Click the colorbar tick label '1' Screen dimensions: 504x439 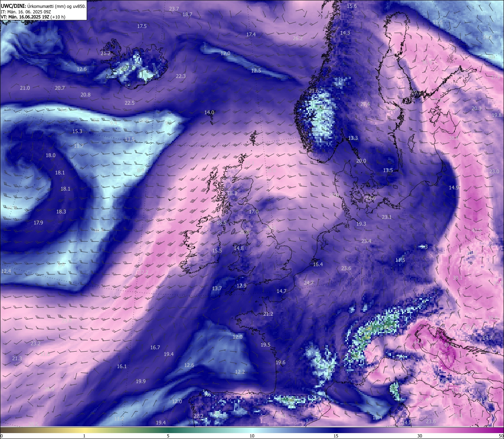(84, 436)
